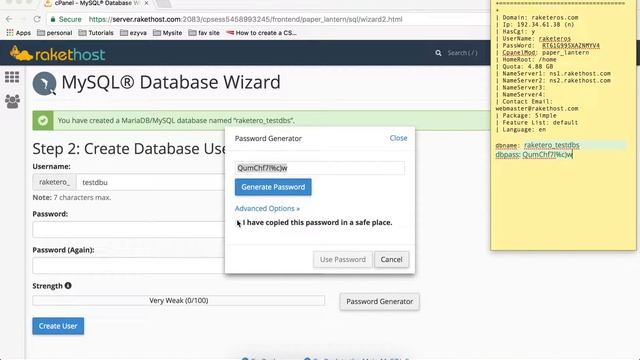Click the green success checkmark icon

(43, 120)
